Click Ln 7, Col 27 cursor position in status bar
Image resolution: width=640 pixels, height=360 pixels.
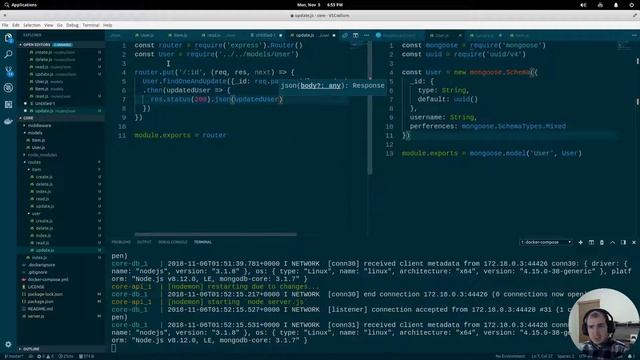point(542,356)
